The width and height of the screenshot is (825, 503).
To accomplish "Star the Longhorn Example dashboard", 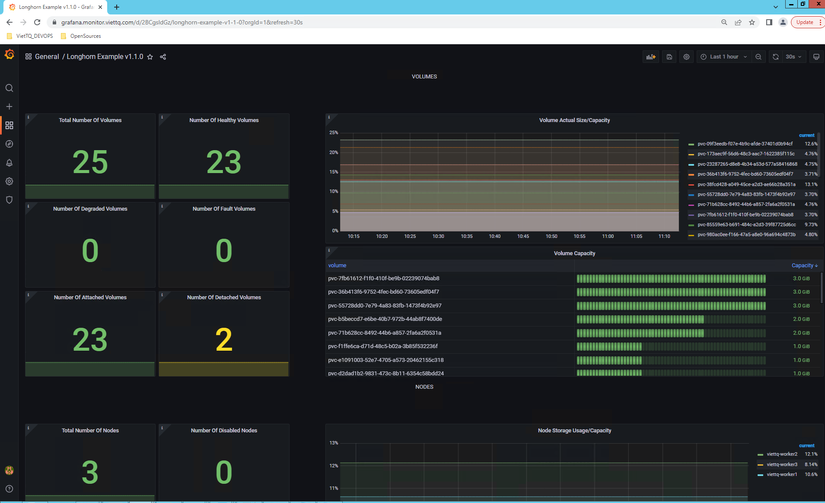I will tap(150, 57).
